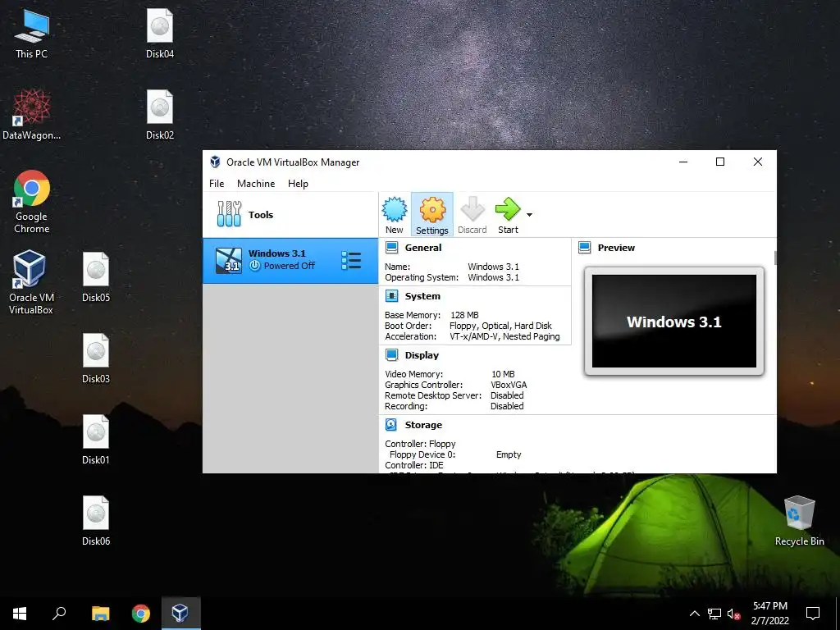Viewport: 840px width, 630px height.
Task: Open the taskbar clock and date
Action: [769, 614]
